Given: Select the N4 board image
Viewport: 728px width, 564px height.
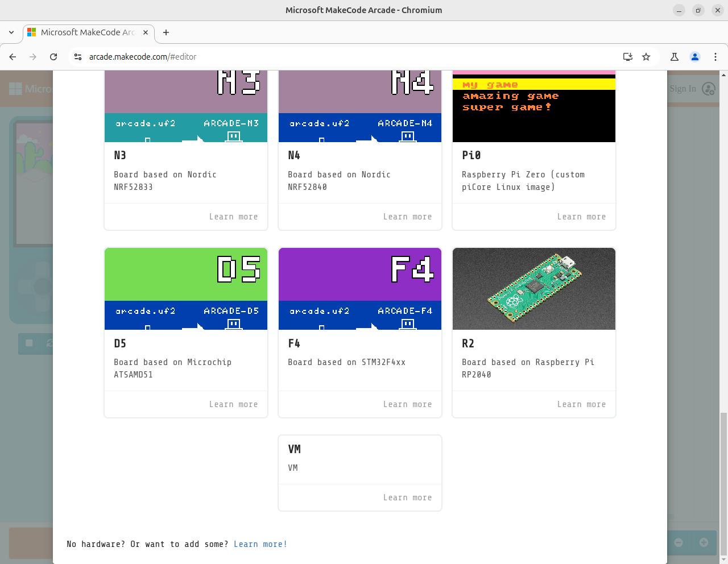Looking at the screenshot, I should [x=360, y=106].
